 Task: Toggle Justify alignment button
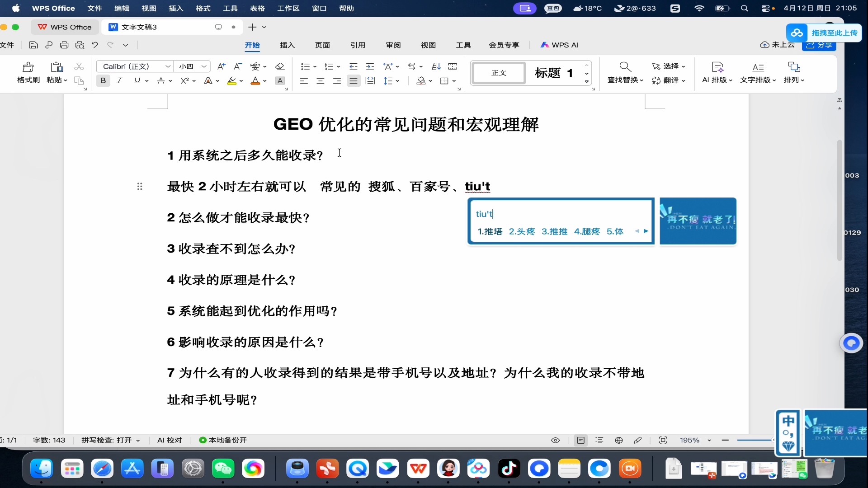pos(354,81)
